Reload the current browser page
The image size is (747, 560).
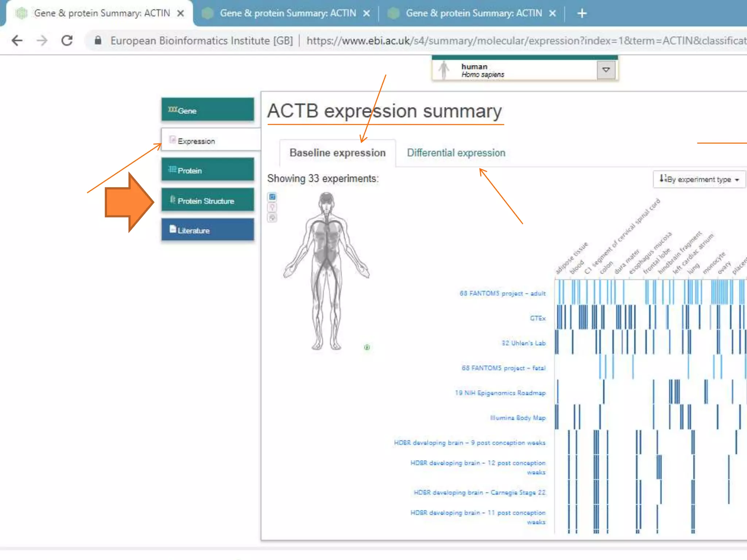tap(67, 40)
